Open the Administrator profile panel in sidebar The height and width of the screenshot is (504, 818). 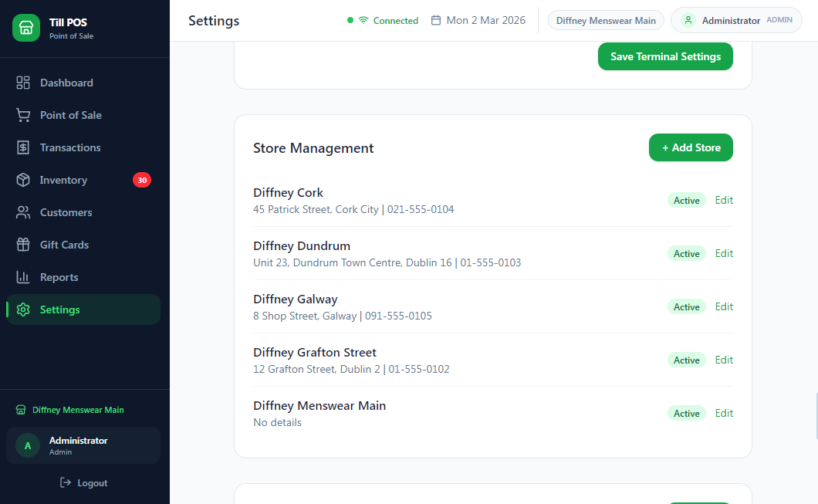point(83,445)
